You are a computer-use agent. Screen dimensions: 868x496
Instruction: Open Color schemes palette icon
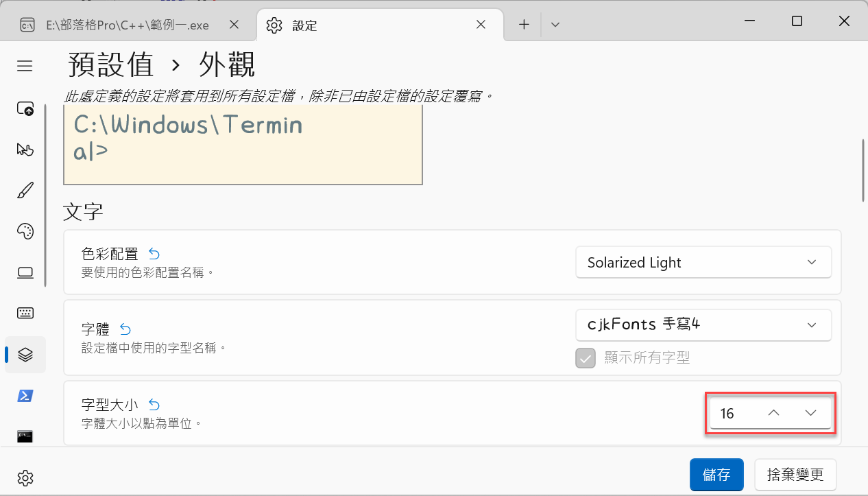point(25,231)
